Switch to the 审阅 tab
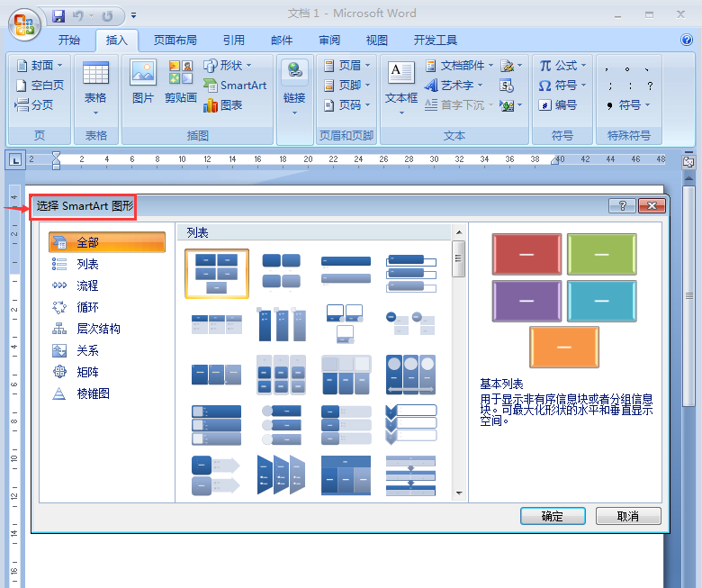 (x=329, y=41)
